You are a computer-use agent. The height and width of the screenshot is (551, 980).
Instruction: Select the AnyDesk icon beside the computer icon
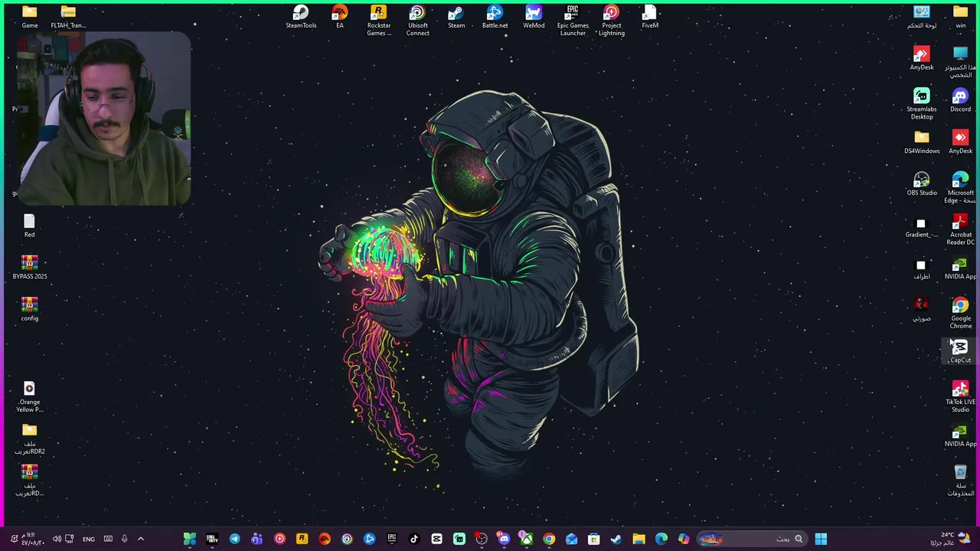(922, 59)
